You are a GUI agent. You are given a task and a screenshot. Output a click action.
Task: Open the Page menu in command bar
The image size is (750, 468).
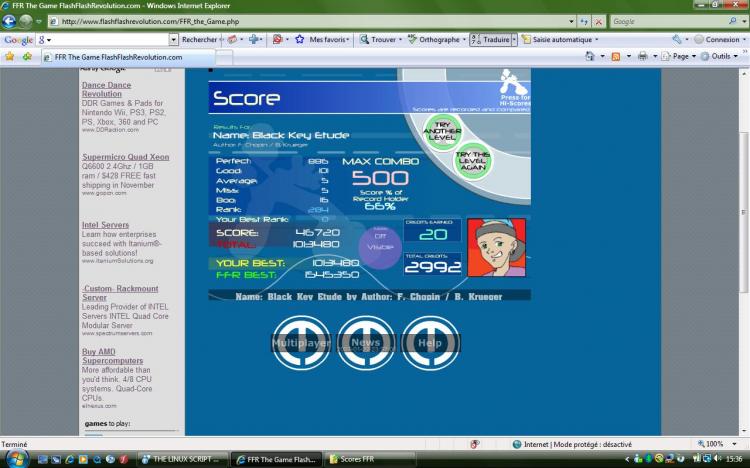[x=679, y=56]
